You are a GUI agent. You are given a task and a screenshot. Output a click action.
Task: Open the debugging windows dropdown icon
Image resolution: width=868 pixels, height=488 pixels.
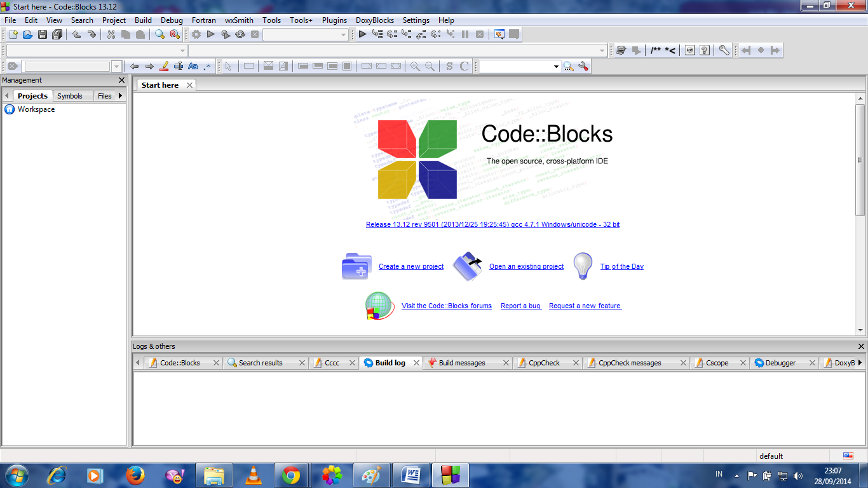499,34
